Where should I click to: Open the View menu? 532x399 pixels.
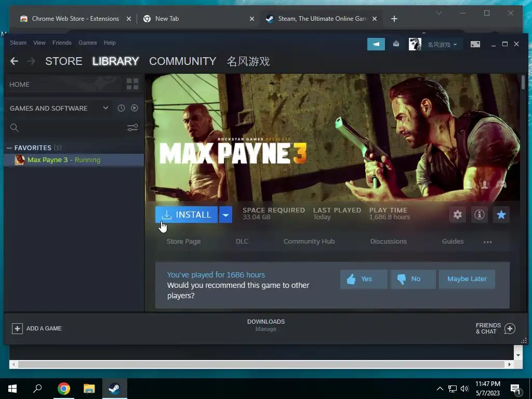(x=39, y=43)
